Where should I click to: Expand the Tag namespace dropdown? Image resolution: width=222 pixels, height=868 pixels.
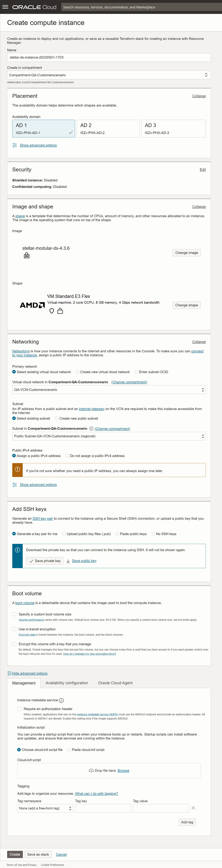pyautogui.click(x=45, y=808)
